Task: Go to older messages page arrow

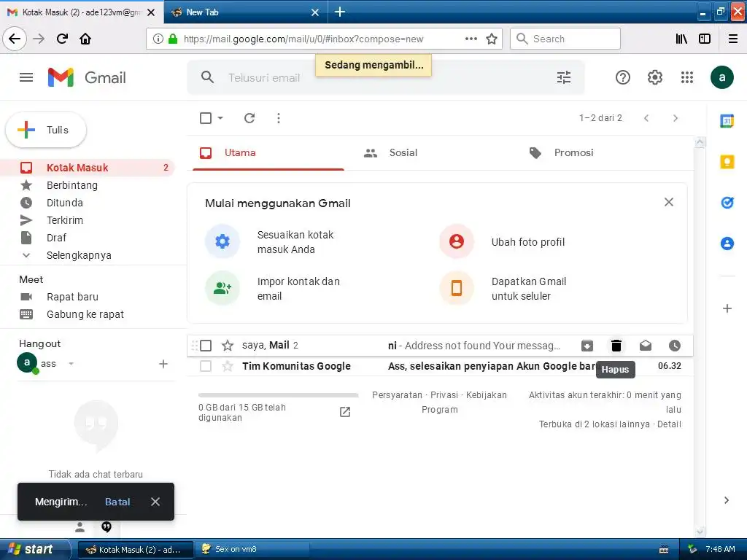Action: tap(676, 118)
